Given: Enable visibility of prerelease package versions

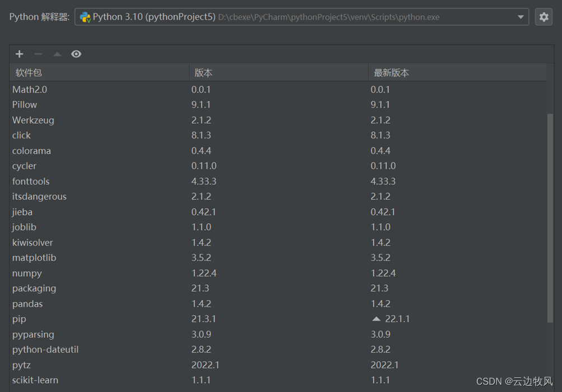Looking at the screenshot, I should (x=76, y=54).
